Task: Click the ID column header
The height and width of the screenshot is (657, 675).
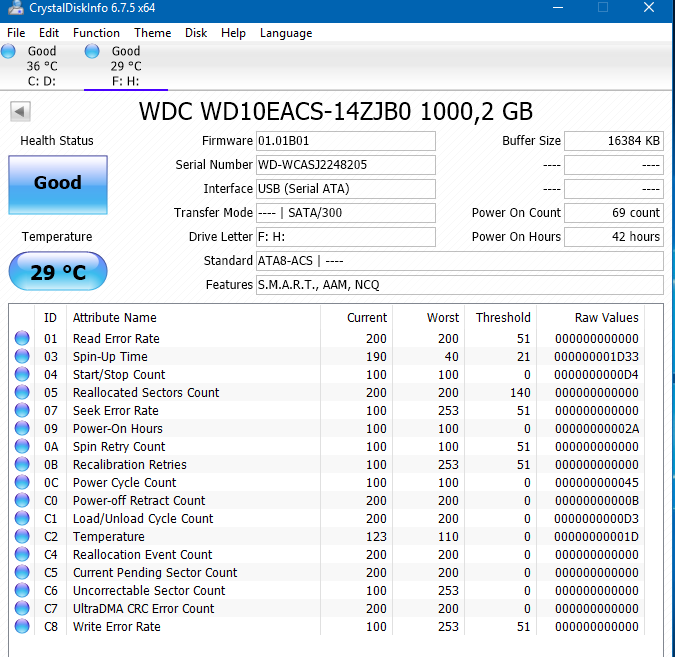Action: tap(50, 318)
